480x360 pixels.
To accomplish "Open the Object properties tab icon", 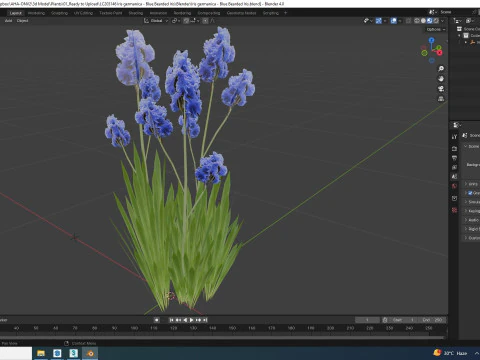I will tap(454, 198).
